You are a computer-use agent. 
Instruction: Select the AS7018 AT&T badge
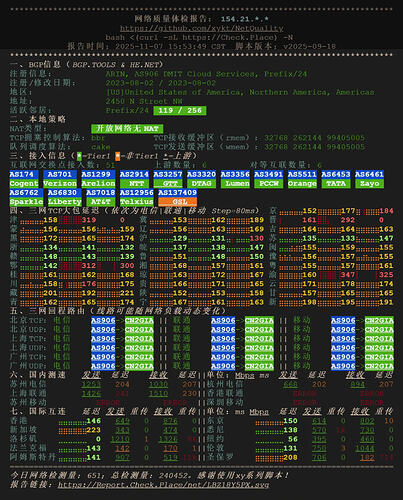[101, 197]
